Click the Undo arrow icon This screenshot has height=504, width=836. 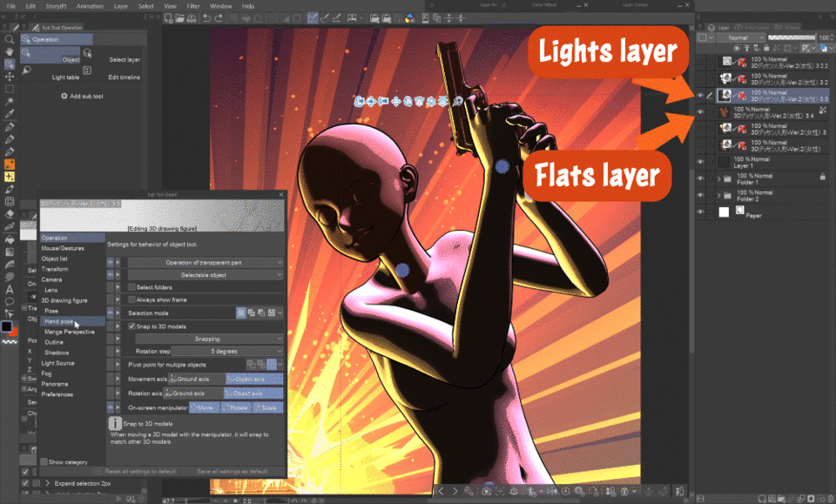pyautogui.click(x=206, y=18)
